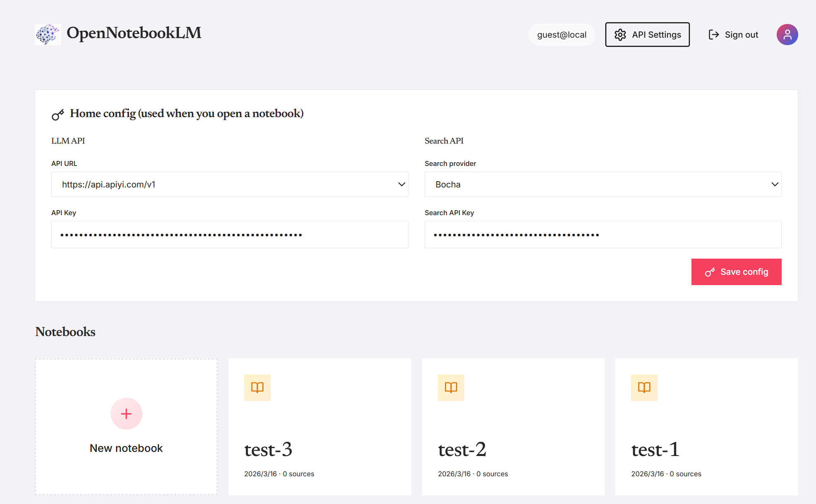
Task: Click the Notebooks section heading
Action: pos(65,332)
